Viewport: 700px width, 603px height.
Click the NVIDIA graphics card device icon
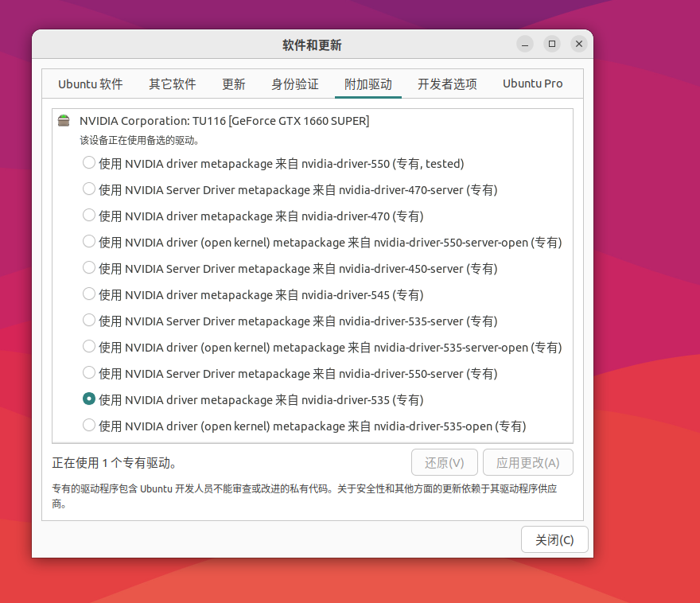(x=64, y=121)
